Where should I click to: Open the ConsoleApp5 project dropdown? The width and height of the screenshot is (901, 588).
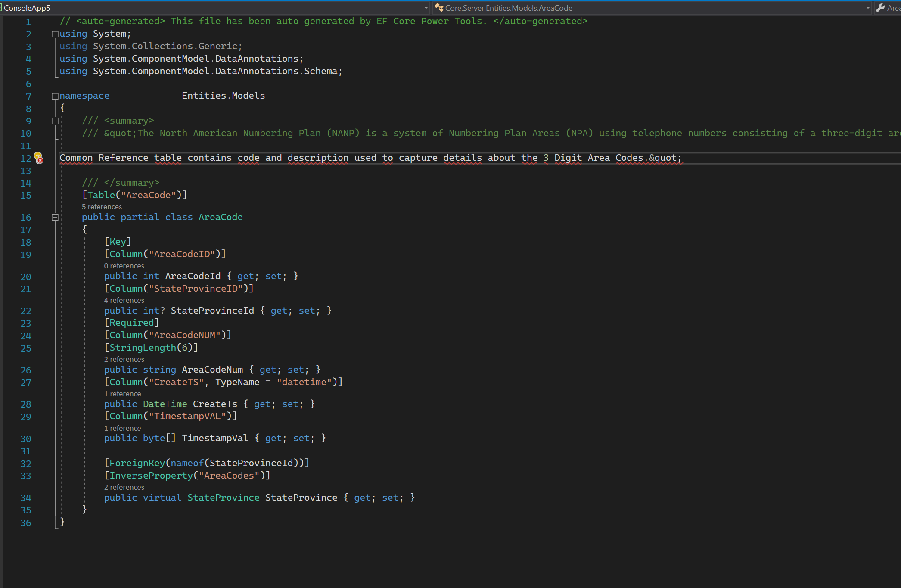click(426, 8)
